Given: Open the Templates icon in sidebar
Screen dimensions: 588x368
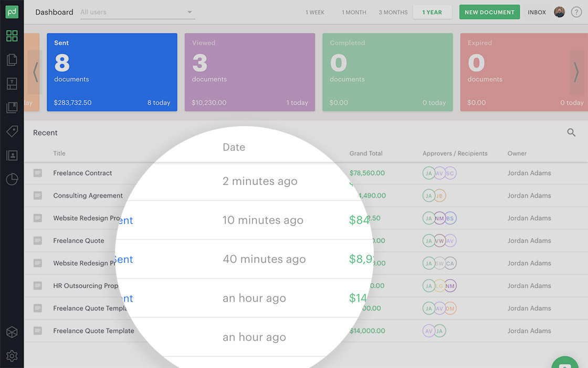Looking at the screenshot, I should pos(12,84).
